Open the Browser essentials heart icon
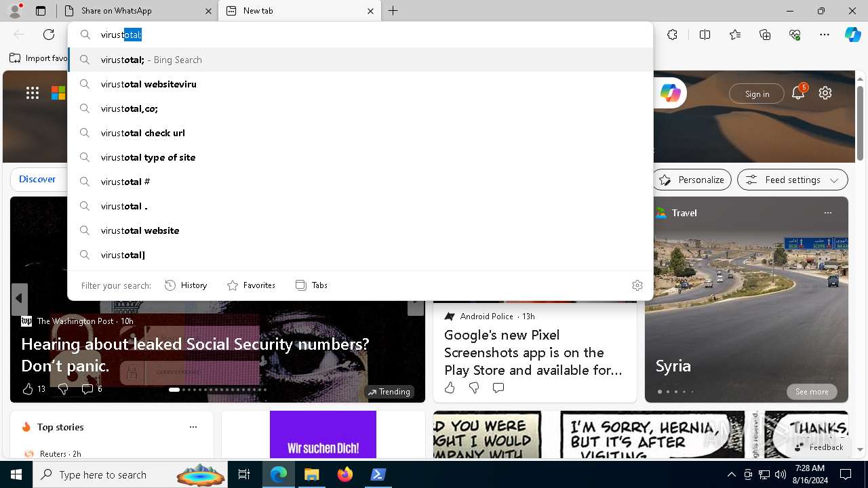The width and height of the screenshot is (868, 488). click(795, 35)
